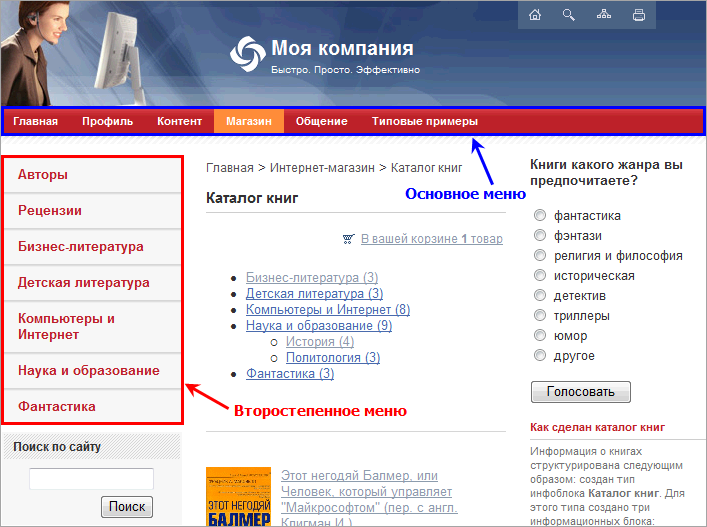Image resolution: width=707 pixels, height=527 pixels.
Task: Open the 'В вашей корзине 1 товар' link
Action: 431,239
